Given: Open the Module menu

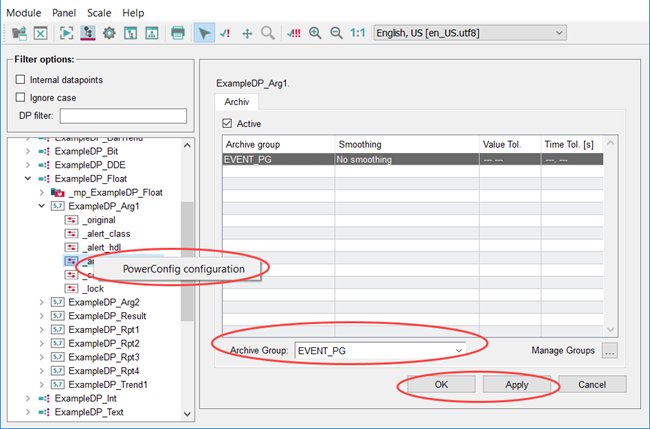Looking at the screenshot, I should [25, 12].
